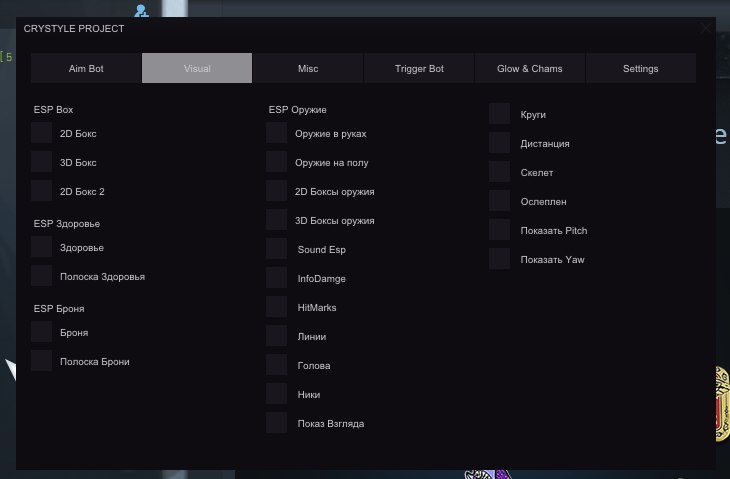730x479 pixels.
Task: Switch to the Aim Bot tab
Action: [x=86, y=68]
